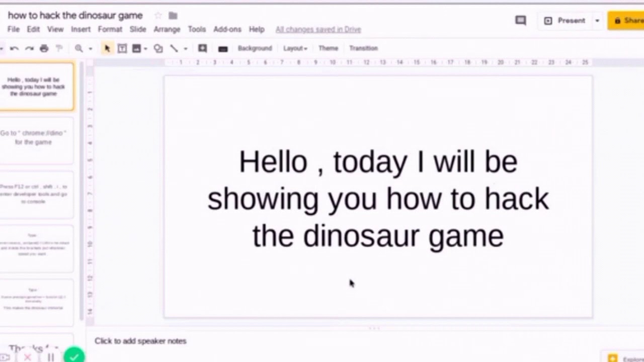The width and height of the screenshot is (644, 362).
Task: Open the Add-ons menu
Action: (x=227, y=29)
